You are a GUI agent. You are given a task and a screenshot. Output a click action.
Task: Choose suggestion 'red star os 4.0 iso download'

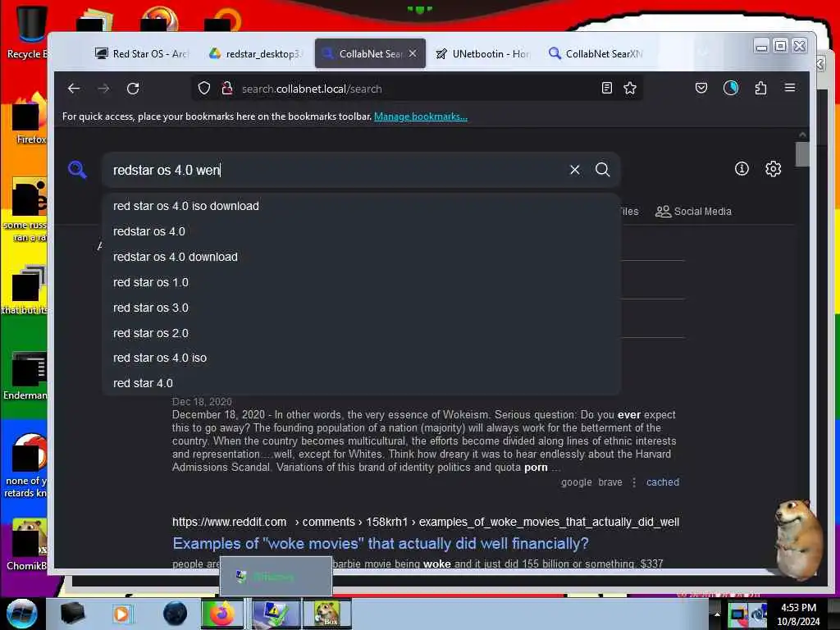point(361,206)
